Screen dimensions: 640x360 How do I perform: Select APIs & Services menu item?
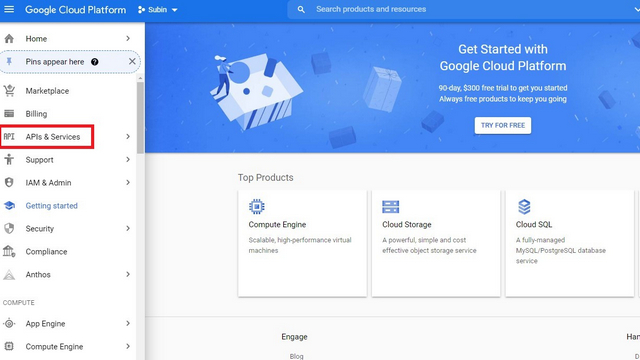pyautogui.click(x=53, y=137)
